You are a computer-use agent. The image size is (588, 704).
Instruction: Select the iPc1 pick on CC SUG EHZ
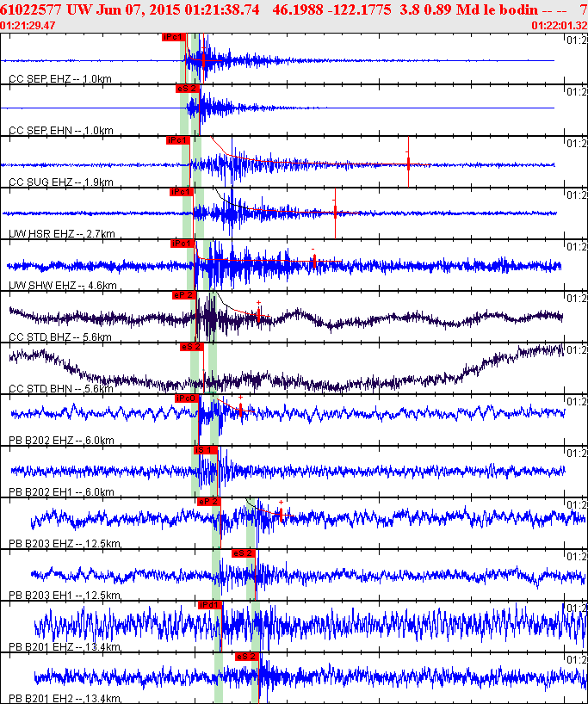177,140
